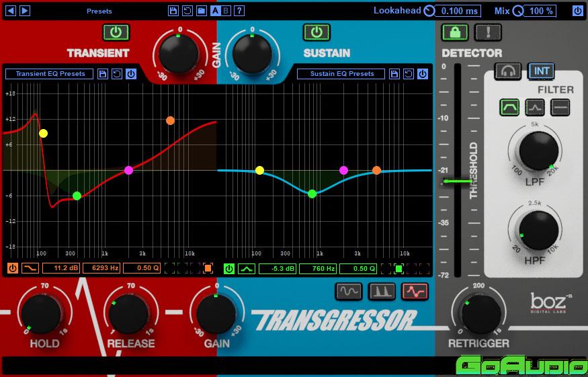Open the help question mark button
Viewport: 588px width, 377px height.
click(x=239, y=11)
